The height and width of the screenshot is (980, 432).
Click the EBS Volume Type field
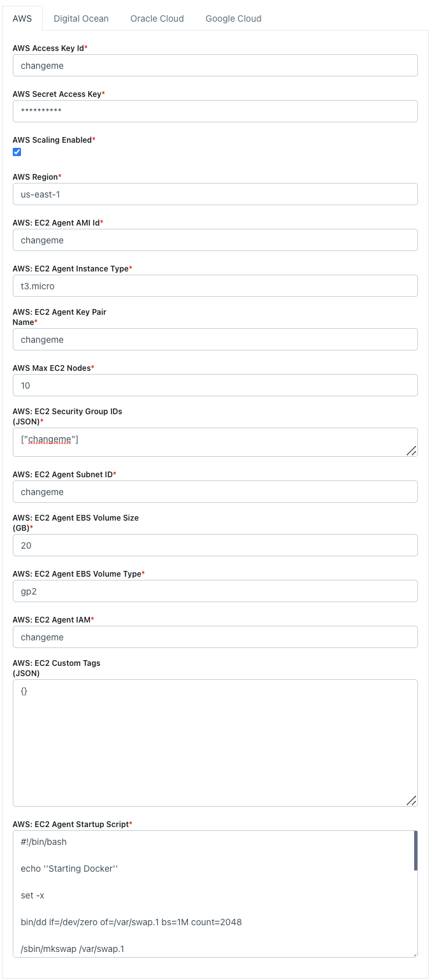(215, 591)
